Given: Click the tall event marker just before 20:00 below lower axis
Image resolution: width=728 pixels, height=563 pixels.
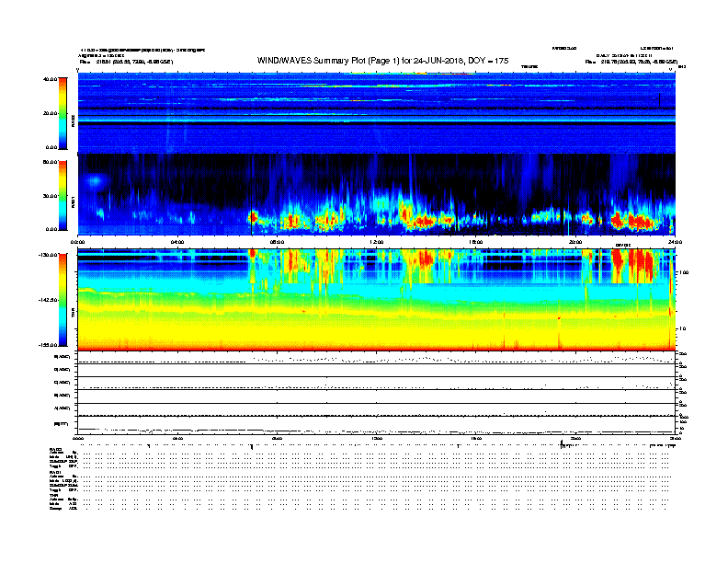Looking at the screenshot, I should coord(562,443).
